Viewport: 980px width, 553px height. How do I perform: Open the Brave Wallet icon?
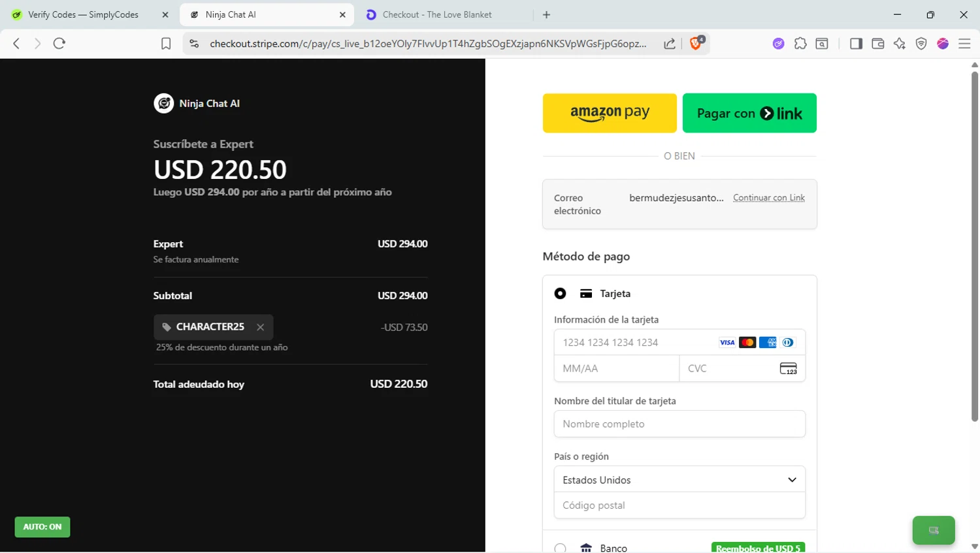click(878, 44)
